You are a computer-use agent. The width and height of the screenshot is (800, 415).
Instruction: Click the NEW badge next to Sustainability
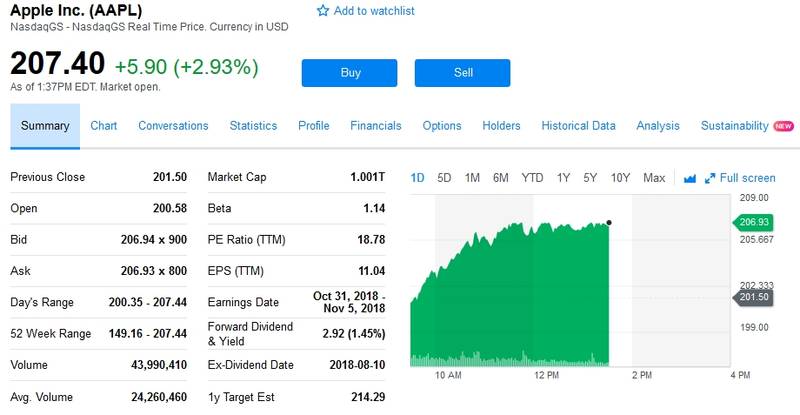pos(783,126)
